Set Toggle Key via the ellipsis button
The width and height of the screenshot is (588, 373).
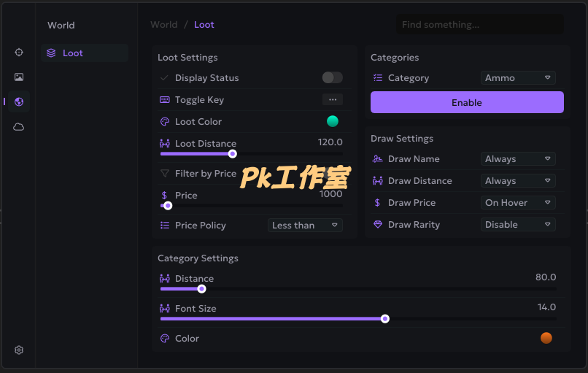[x=333, y=99]
